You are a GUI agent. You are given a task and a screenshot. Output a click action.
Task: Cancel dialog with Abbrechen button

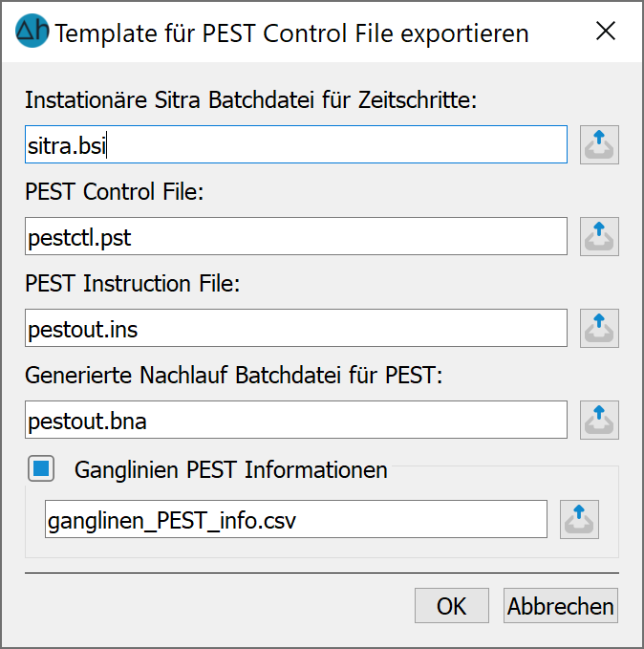(561, 606)
